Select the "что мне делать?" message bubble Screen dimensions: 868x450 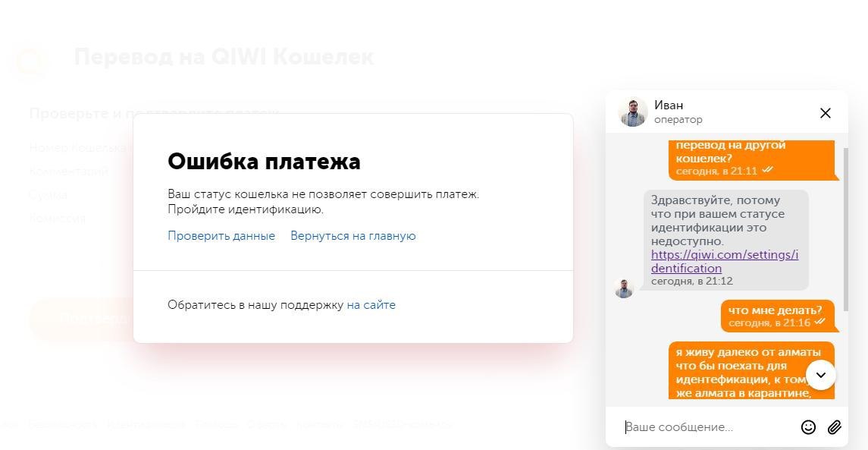(778, 316)
